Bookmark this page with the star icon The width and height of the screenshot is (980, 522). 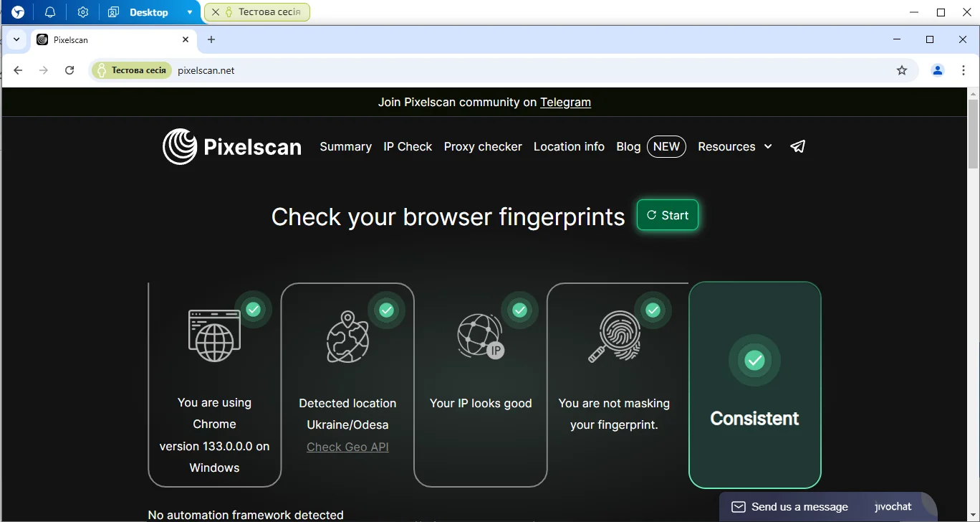(x=902, y=70)
